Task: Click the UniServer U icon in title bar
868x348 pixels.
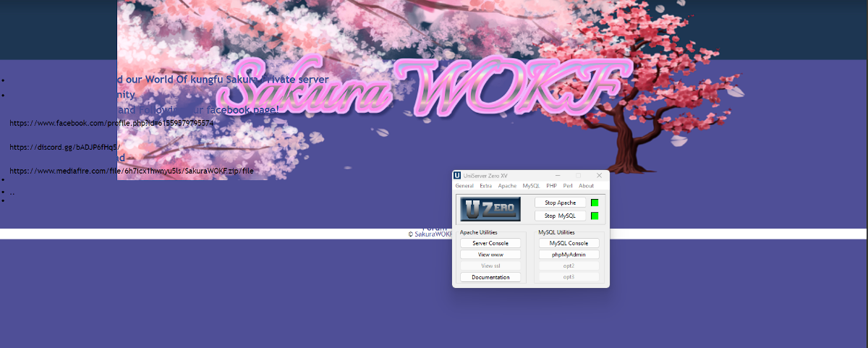Action: pyautogui.click(x=457, y=176)
